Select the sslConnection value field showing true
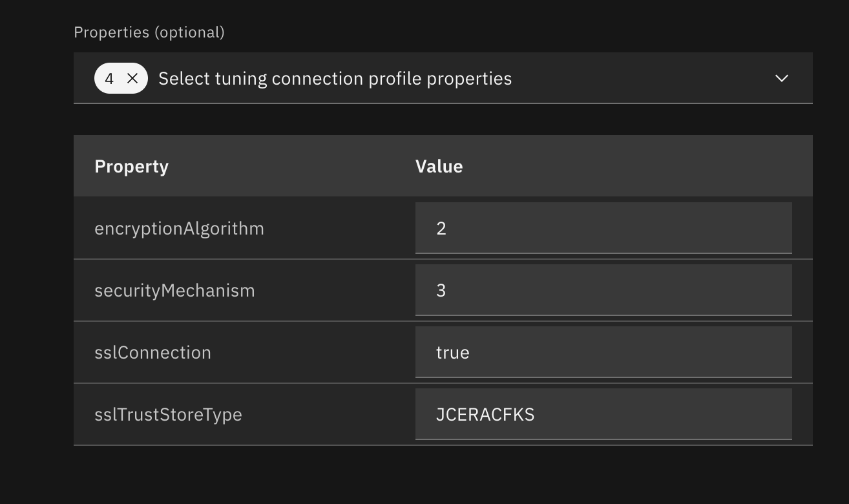Screen dimensions: 849x504 pos(603,352)
